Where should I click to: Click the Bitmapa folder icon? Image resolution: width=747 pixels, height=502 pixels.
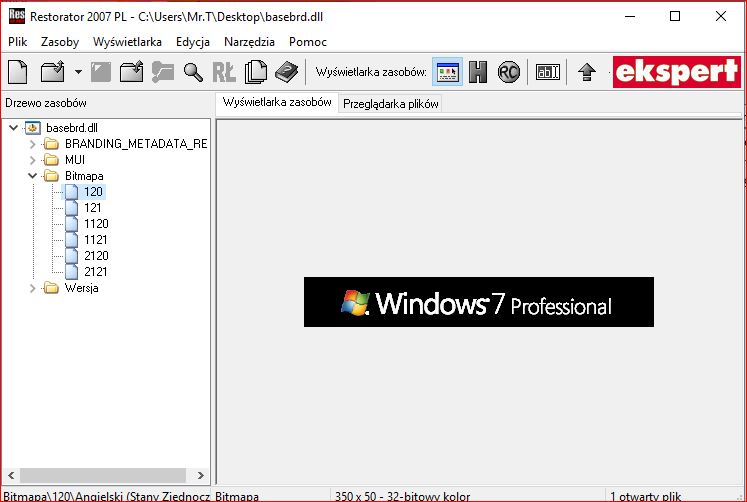click(51, 176)
